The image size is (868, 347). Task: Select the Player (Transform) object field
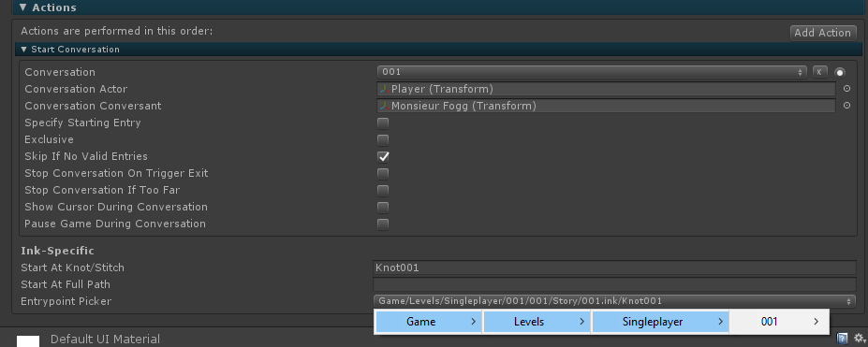[x=606, y=89]
